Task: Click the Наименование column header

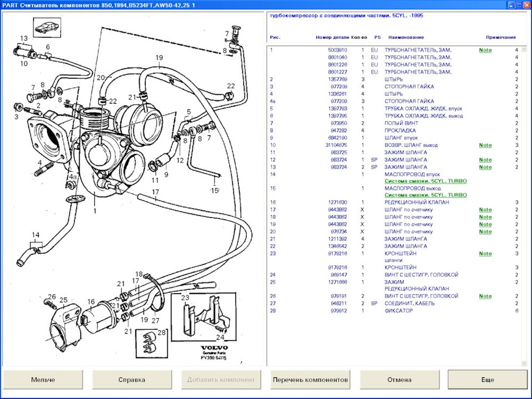Action: (x=406, y=37)
